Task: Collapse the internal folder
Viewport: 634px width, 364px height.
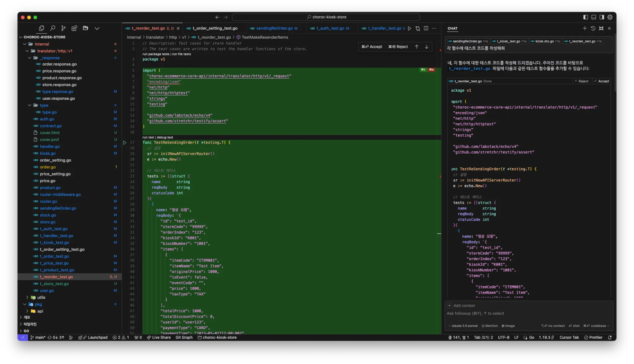Action: [x=42, y=44]
